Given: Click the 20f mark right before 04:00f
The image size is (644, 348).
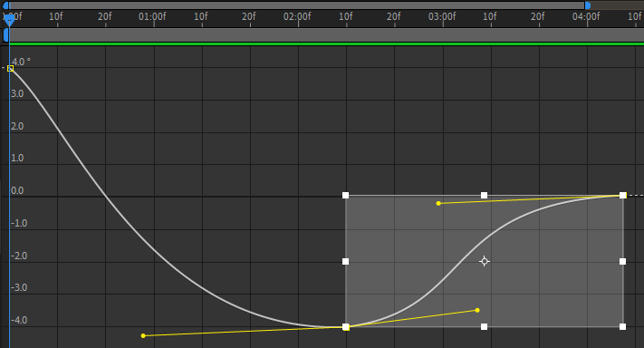Looking at the screenshot, I should tap(538, 16).
